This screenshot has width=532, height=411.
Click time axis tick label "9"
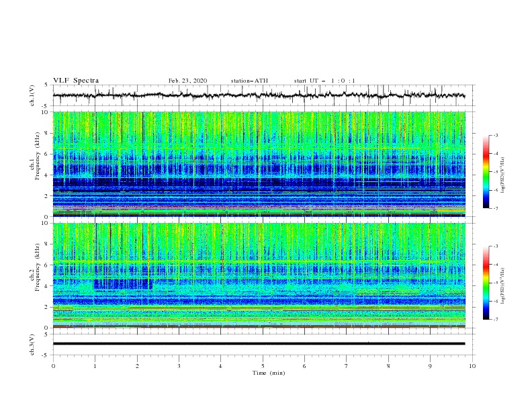point(430,366)
